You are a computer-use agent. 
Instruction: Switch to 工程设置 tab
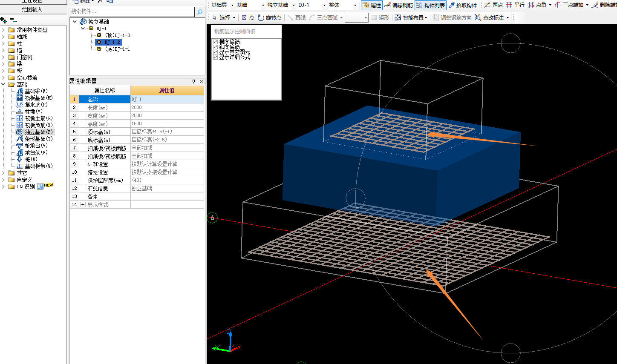(32, 2)
